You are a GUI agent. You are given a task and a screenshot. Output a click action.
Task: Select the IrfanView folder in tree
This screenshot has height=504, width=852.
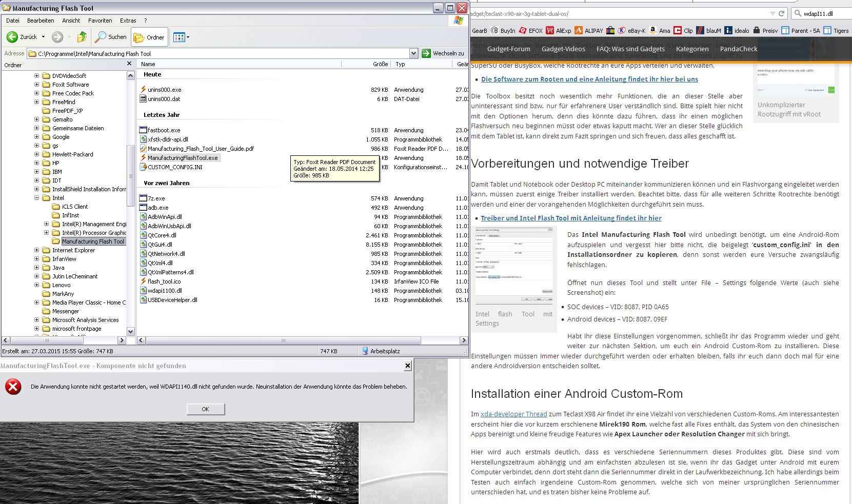pos(64,259)
